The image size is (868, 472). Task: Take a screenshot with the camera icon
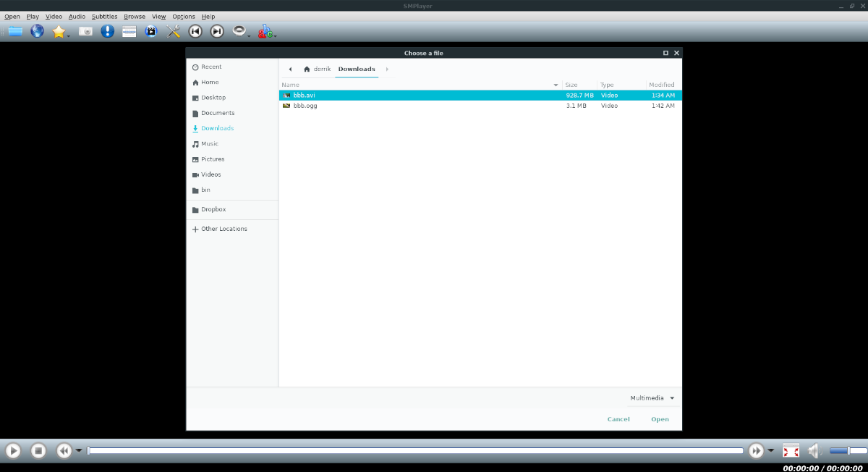coord(85,31)
